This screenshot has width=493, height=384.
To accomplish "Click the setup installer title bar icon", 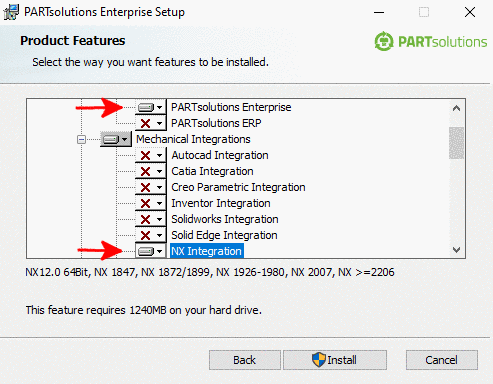I will tap(11, 12).
